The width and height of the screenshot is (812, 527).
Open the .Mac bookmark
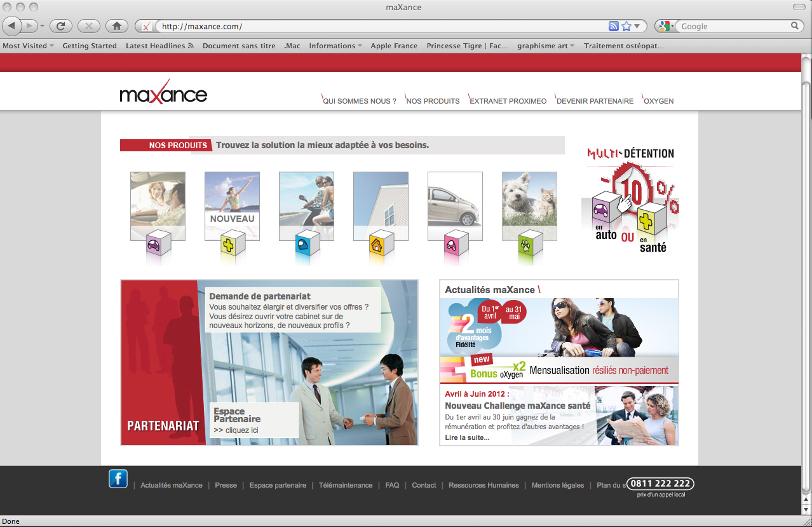(292, 46)
